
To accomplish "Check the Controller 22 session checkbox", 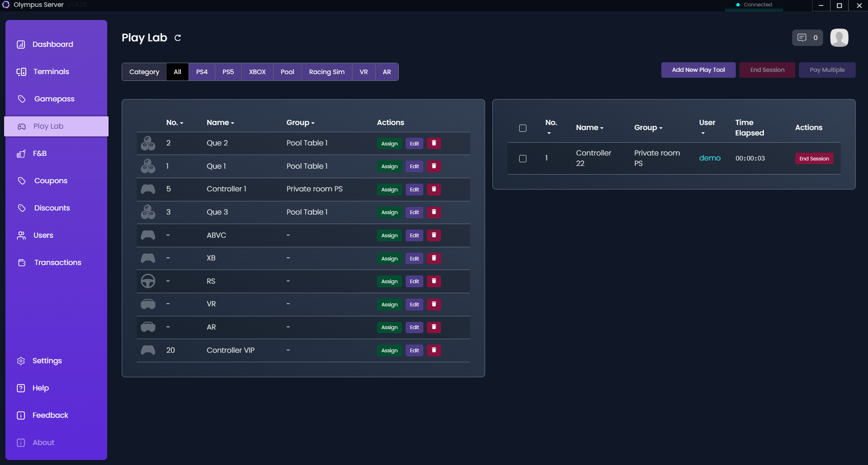I will click(x=523, y=158).
